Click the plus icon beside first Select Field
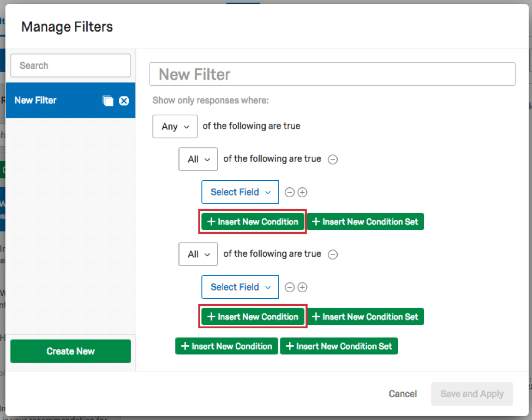532x420 pixels. tap(303, 192)
